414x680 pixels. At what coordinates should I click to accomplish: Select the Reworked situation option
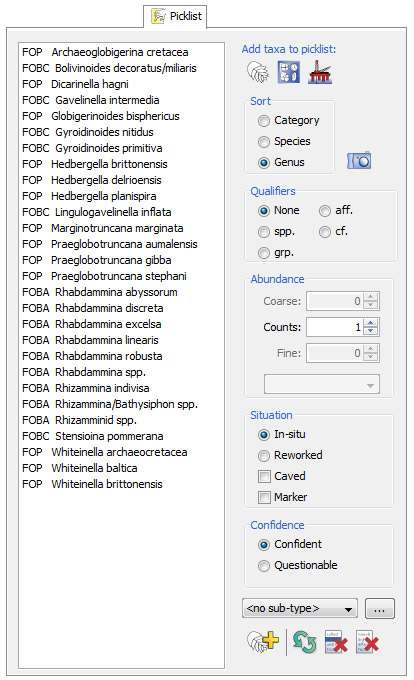click(x=264, y=456)
